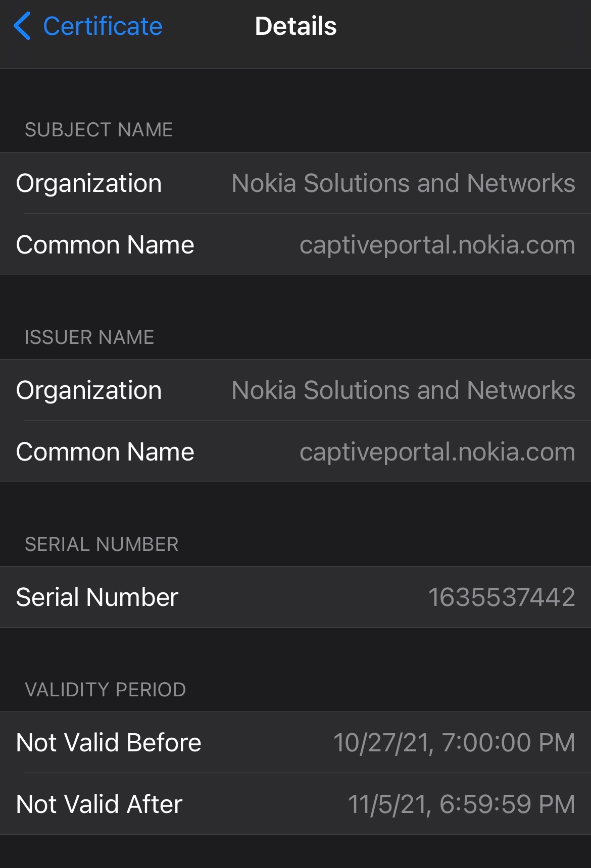Tap the blue back chevron icon
This screenshot has width=591, height=868.
[x=22, y=26]
